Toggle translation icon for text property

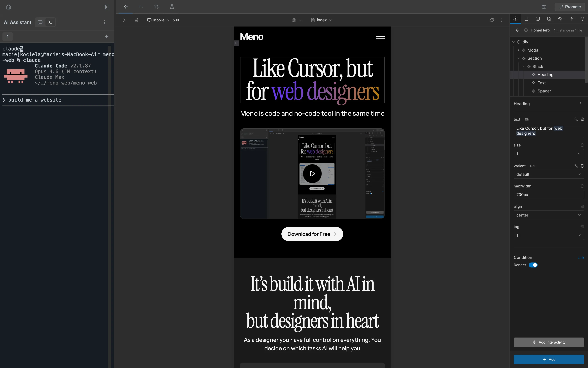tap(576, 119)
